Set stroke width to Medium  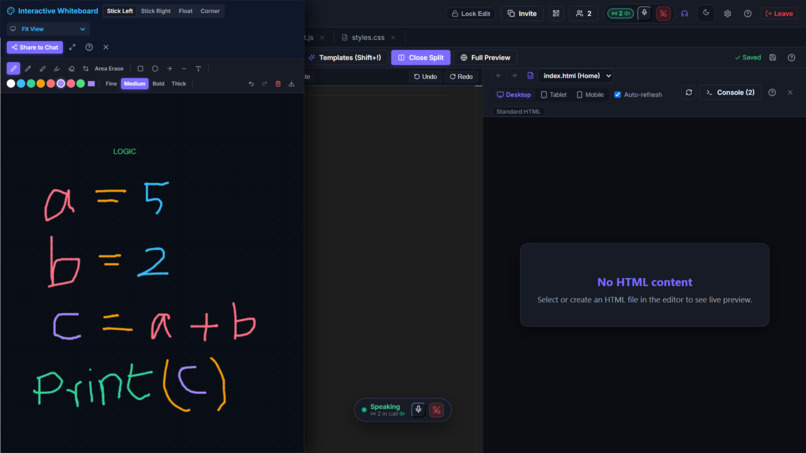coord(135,84)
